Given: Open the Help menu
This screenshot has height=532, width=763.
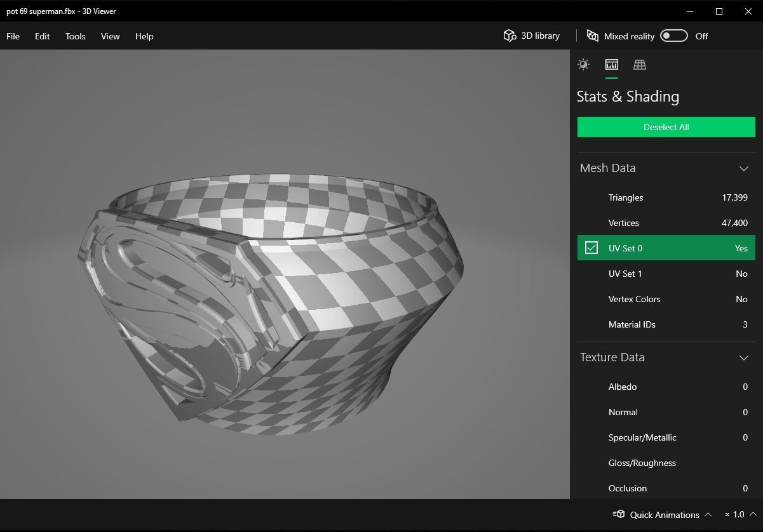Looking at the screenshot, I should [x=144, y=36].
